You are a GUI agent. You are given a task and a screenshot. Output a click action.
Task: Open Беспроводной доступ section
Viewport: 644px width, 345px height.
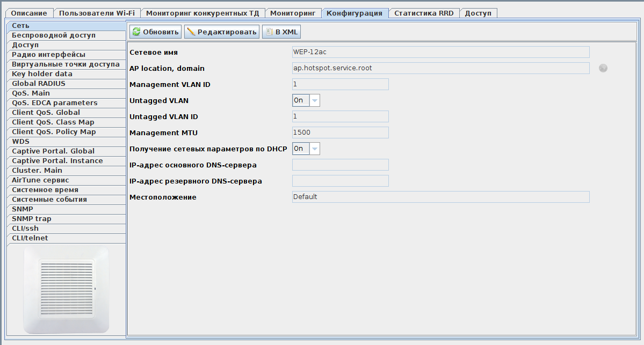coord(67,35)
